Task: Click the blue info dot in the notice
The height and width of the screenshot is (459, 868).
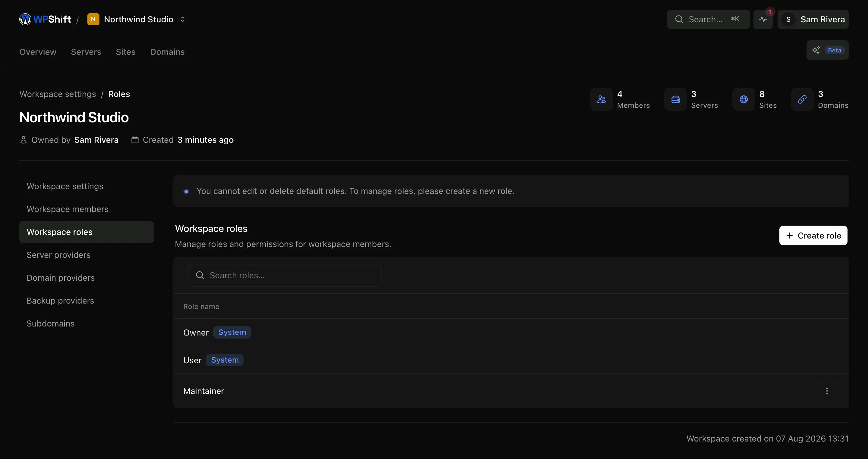Action: pyautogui.click(x=186, y=191)
